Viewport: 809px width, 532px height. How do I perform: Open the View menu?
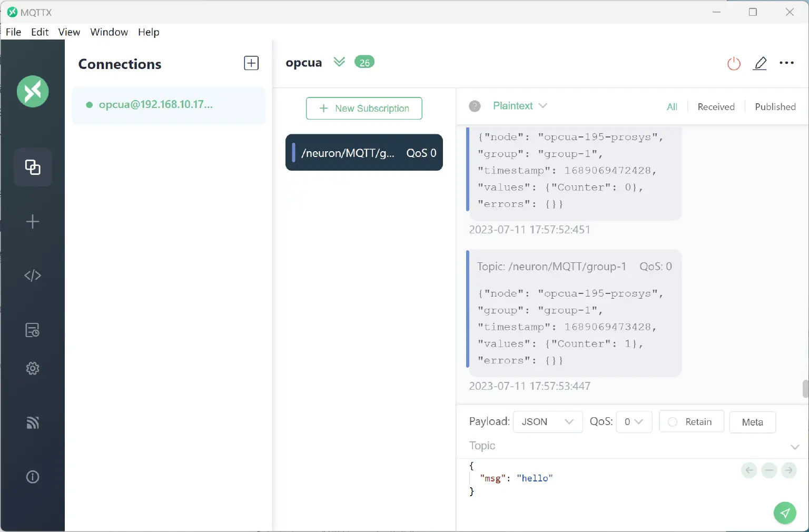(x=69, y=32)
